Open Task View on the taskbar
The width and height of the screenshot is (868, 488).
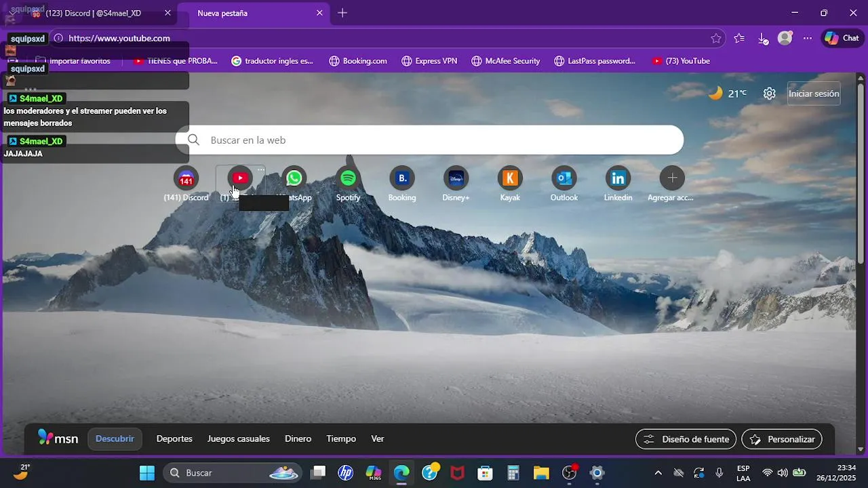pos(318,472)
